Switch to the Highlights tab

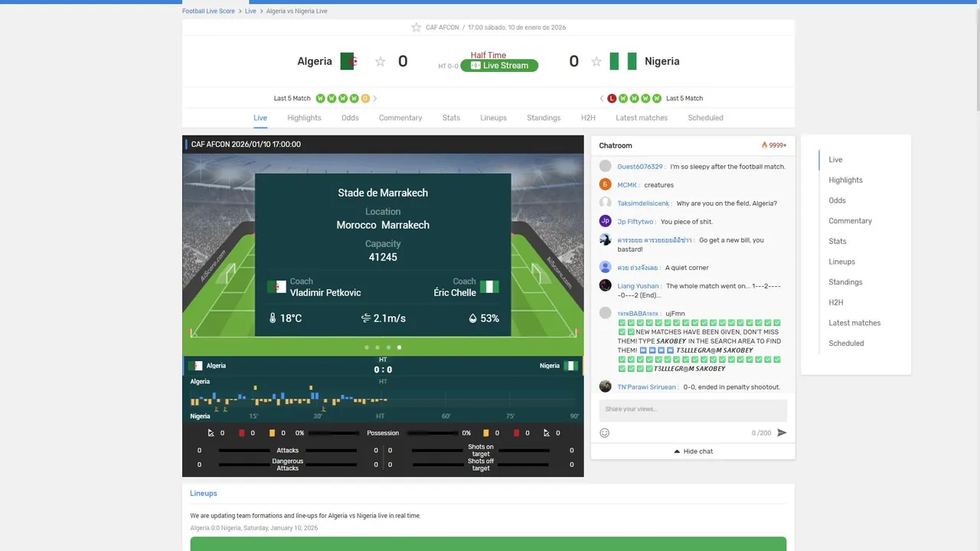[x=304, y=118]
